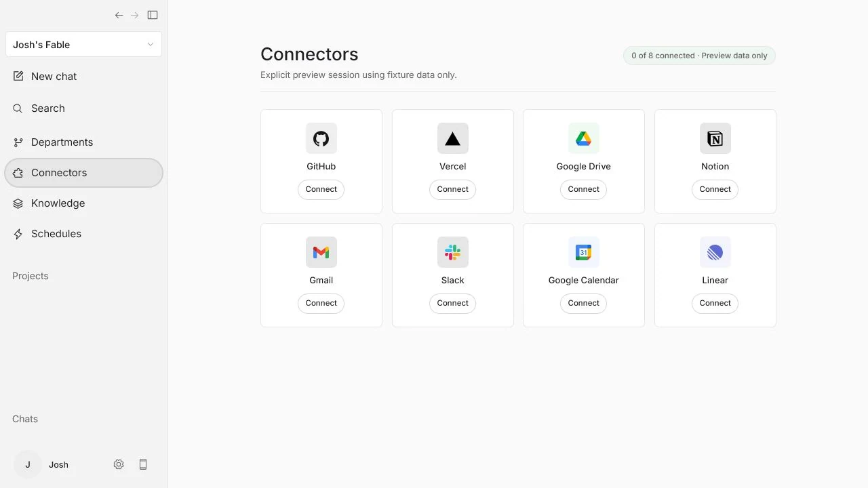Click the J avatar circle
Viewport: 868px width, 488px height.
click(x=28, y=464)
